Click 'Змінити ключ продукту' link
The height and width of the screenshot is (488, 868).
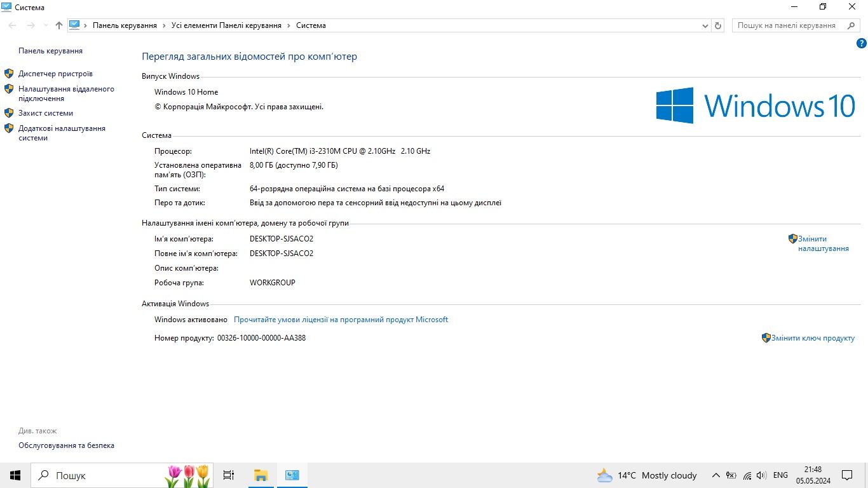(813, 338)
